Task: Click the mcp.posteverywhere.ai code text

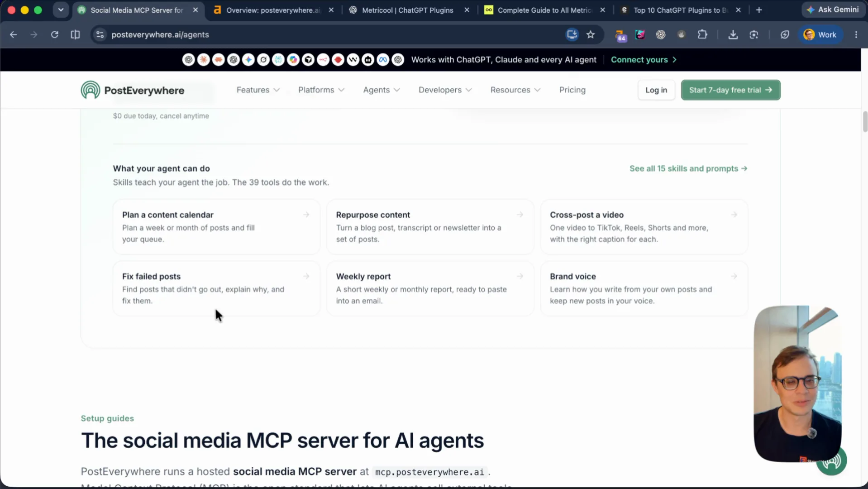Action: click(x=429, y=472)
